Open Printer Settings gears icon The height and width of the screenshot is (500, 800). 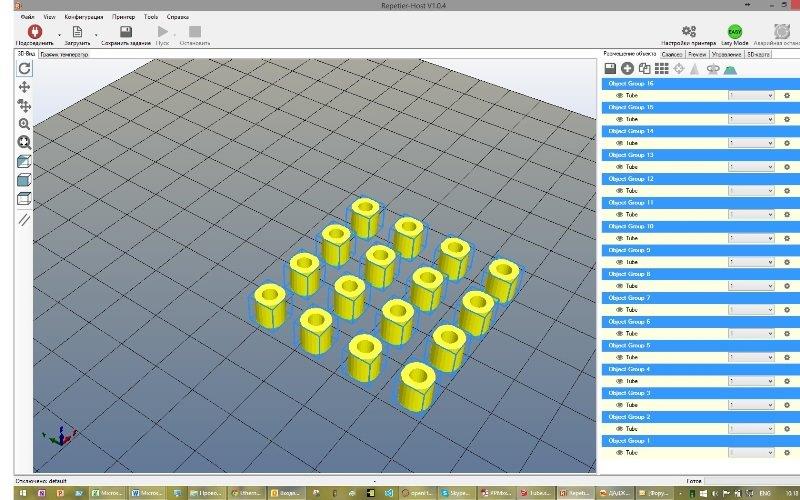coord(689,32)
